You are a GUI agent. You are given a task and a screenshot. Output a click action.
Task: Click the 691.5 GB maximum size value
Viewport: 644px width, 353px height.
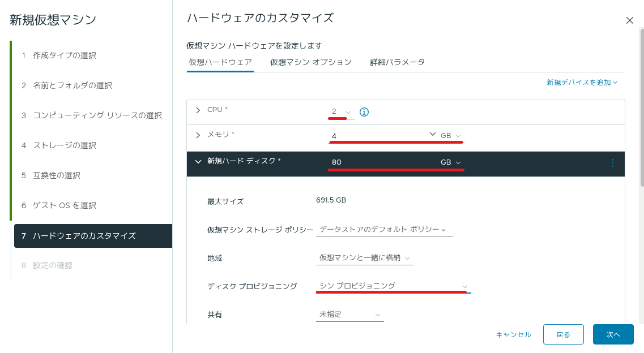331,200
